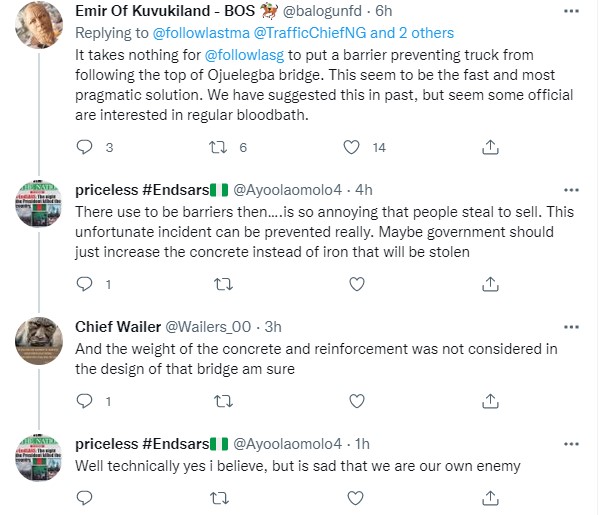Open more options on the last priceless tweet
This screenshot has width=606, height=515.
[x=570, y=442]
